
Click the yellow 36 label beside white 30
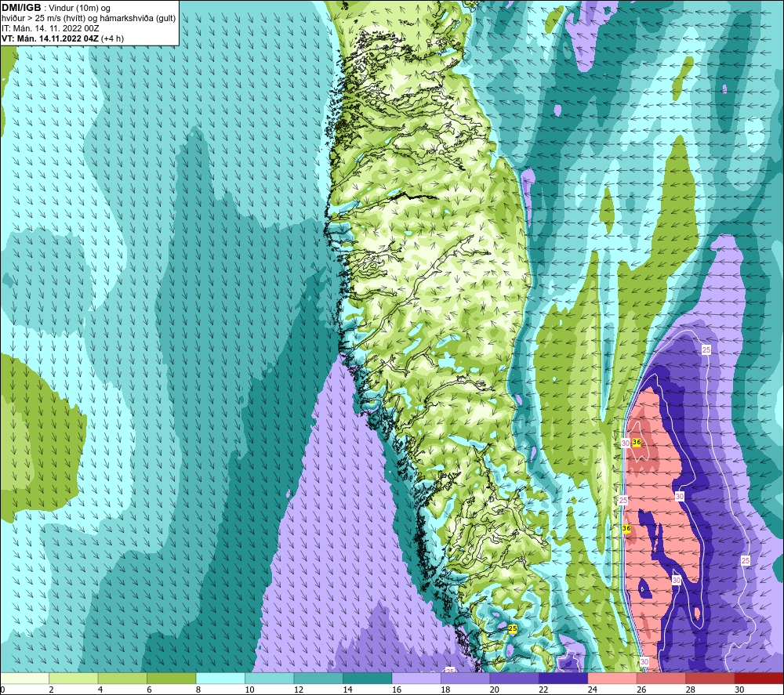coord(637,442)
